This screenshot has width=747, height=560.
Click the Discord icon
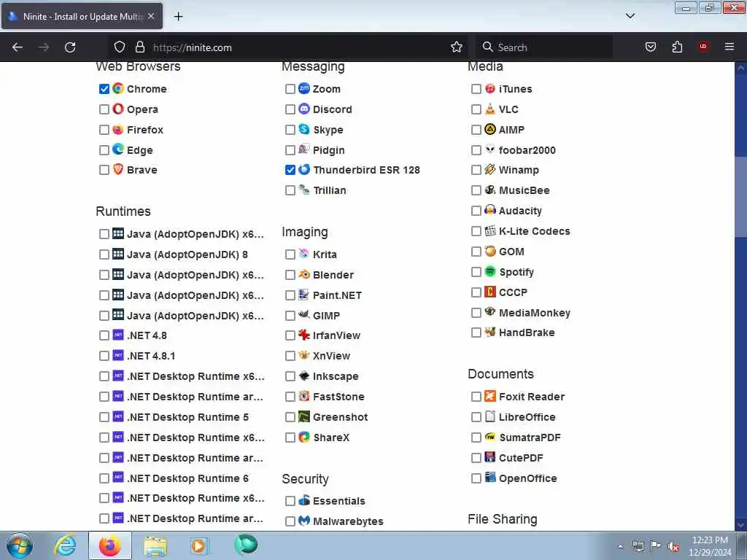click(304, 109)
